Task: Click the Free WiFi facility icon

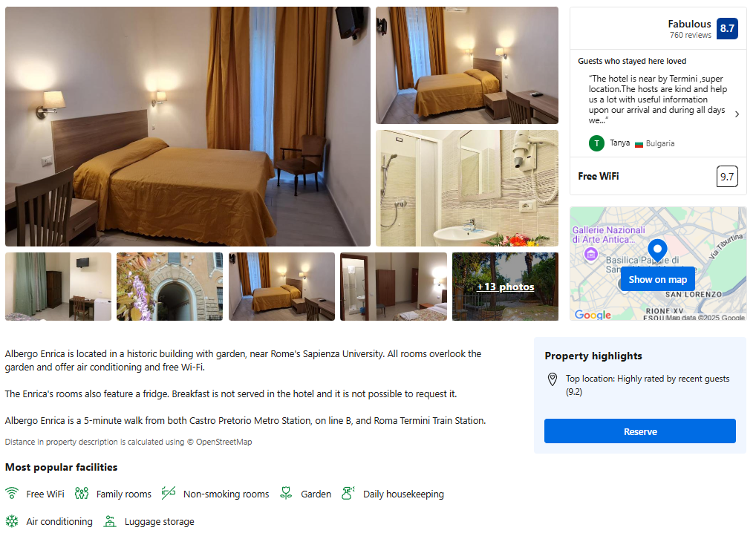Action: click(12, 493)
